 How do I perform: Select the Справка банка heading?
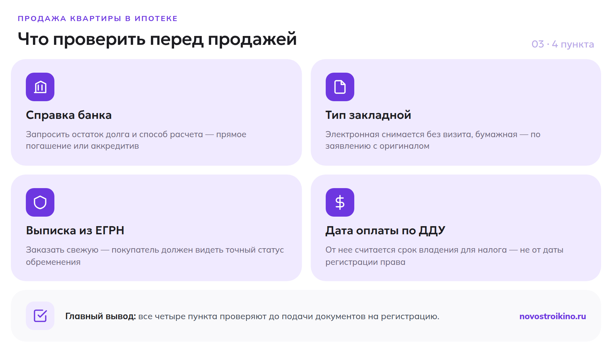[x=69, y=115]
